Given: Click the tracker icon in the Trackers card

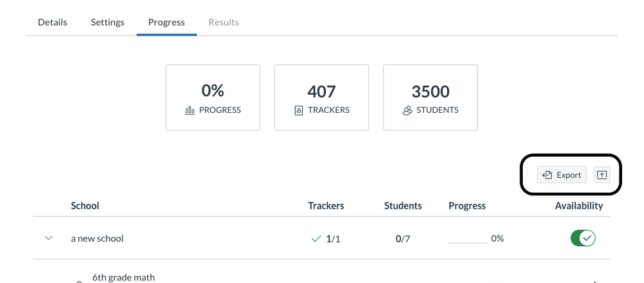Looking at the screenshot, I should 298,110.
